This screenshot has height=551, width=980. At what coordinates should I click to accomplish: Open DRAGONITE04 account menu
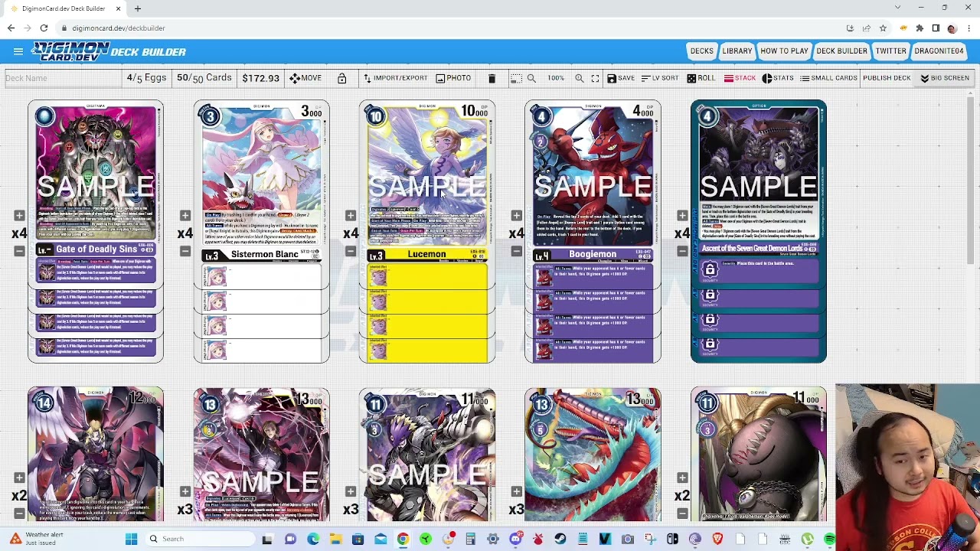pyautogui.click(x=939, y=51)
